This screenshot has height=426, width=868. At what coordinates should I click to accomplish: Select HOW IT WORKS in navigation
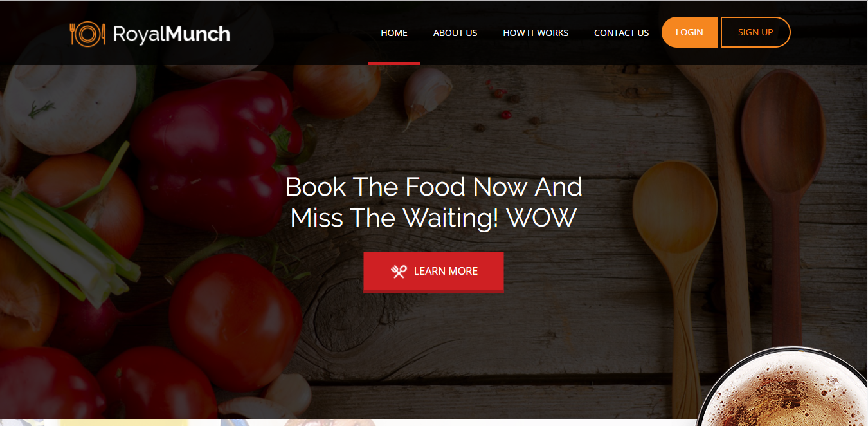tap(536, 32)
